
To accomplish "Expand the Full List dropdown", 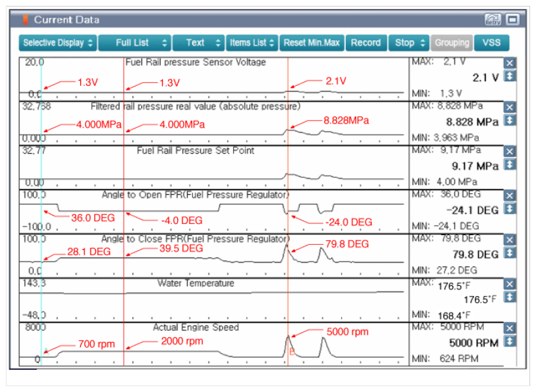I will [x=135, y=43].
